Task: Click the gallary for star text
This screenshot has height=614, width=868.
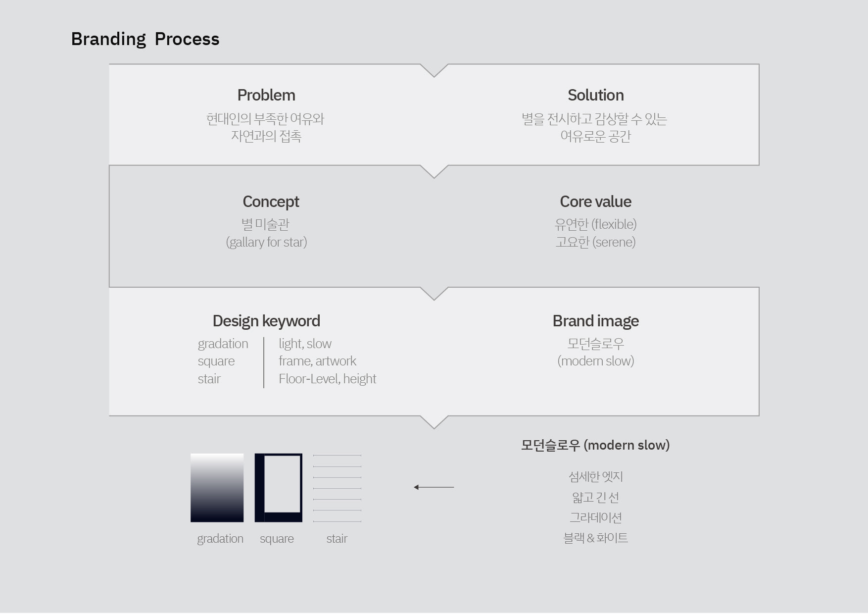Action: click(x=266, y=242)
